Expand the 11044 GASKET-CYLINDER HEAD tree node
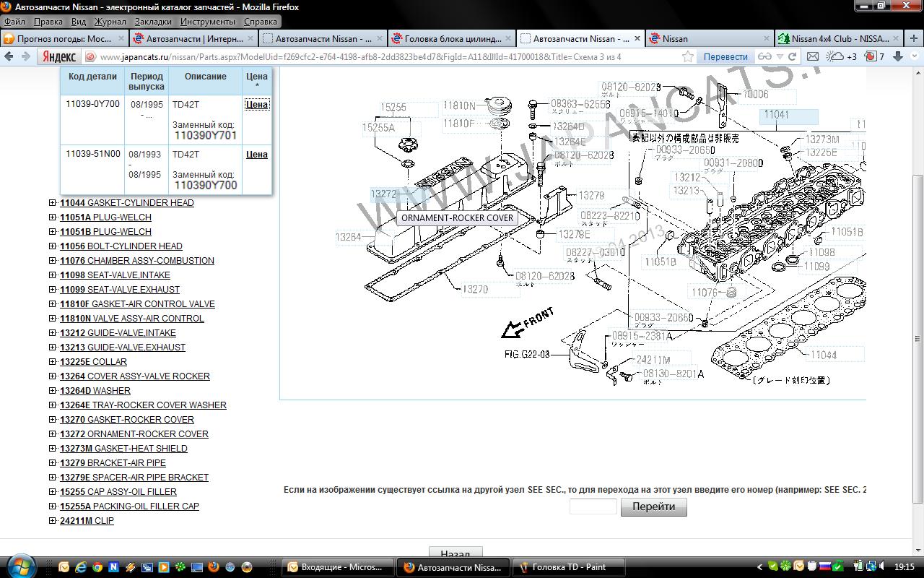 53,203
